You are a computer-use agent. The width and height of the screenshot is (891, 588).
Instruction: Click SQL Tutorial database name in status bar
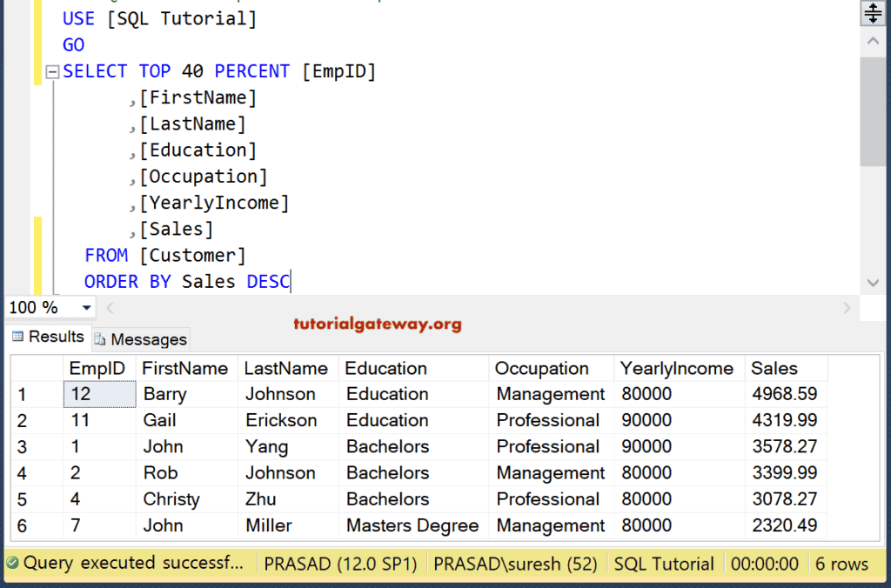664,563
